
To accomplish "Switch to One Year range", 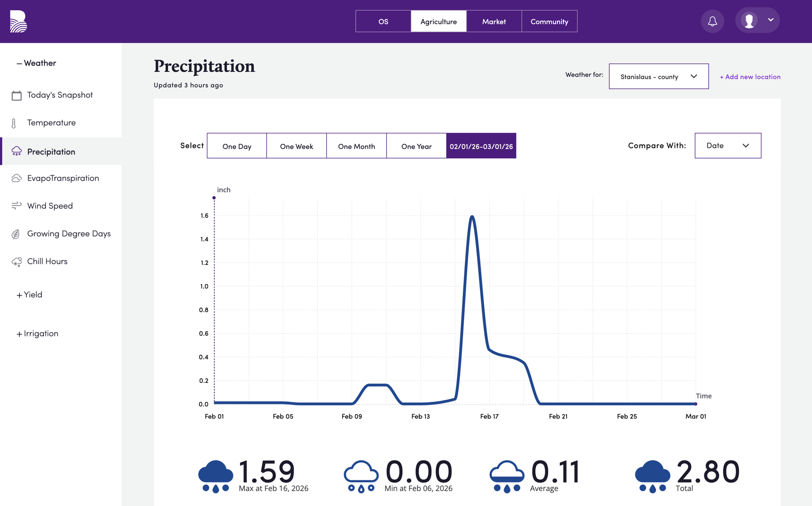I will point(416,146).
